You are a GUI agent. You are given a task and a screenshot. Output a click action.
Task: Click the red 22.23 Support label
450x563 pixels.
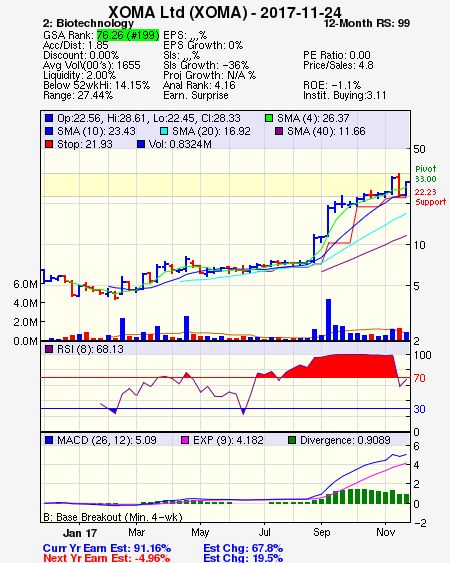tap(430, 197)
